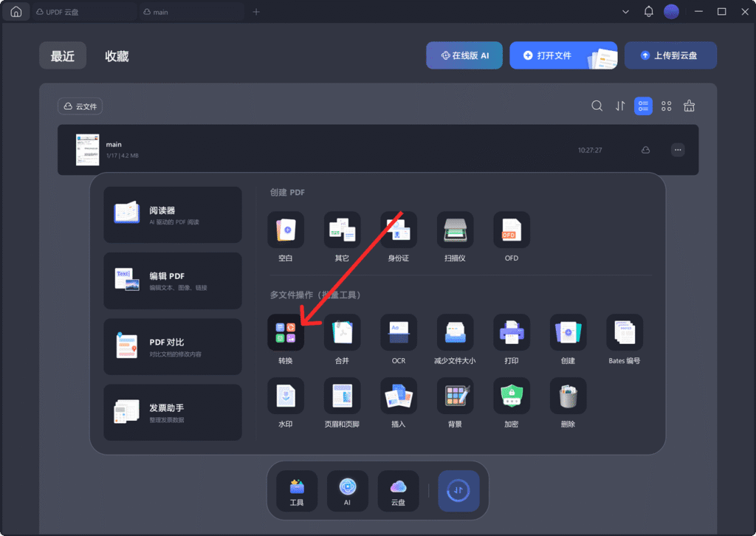Viewport: 756px width, 536px height.
Task: Open the sort order options
Action: [x=620, y=106]
